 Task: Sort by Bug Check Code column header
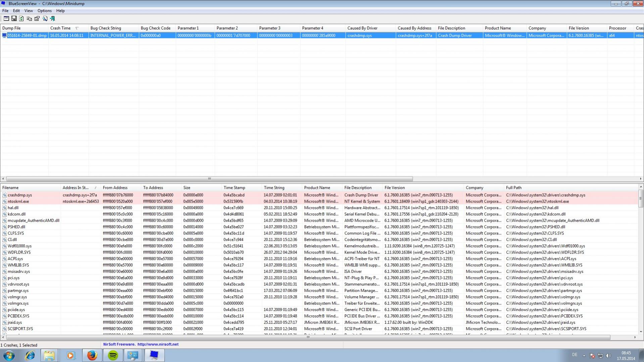point(157,28)
